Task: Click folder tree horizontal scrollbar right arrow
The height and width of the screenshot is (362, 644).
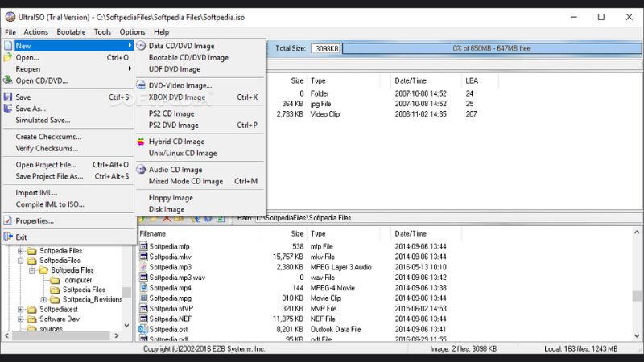Action: [x=117, y=335]
